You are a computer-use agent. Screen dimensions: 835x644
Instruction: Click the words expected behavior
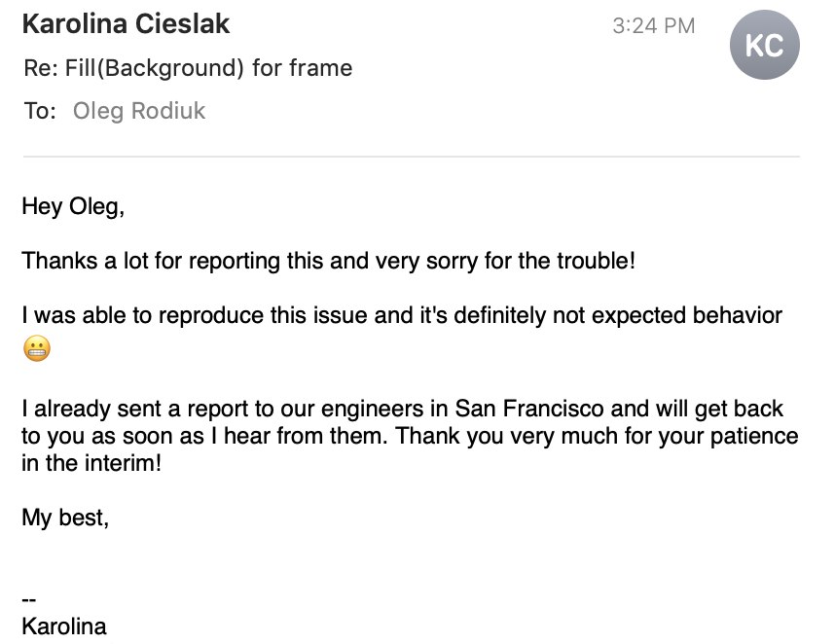[687, 315]
